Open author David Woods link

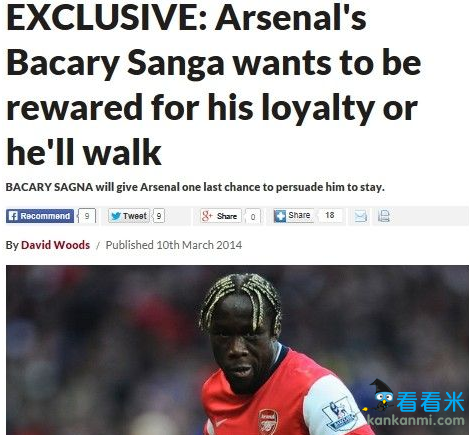tap(55, 245)
